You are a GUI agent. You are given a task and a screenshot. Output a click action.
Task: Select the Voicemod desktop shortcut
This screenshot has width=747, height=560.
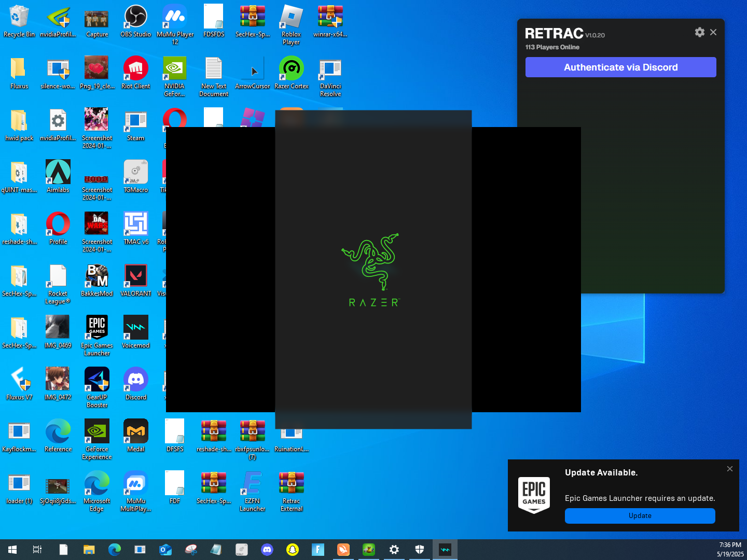tap(136, 332)
